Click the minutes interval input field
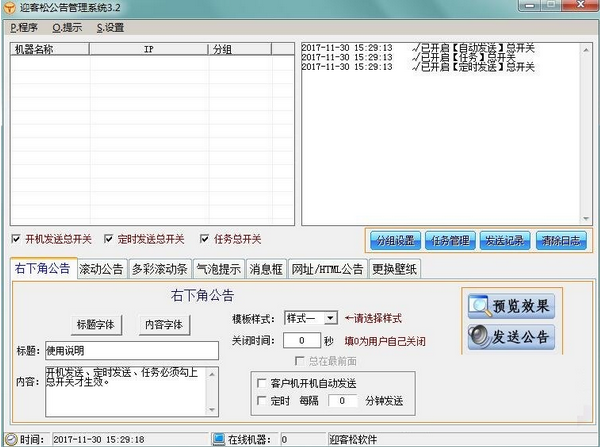This screenshot has height=447, width=600. click(x=342, y=401)
